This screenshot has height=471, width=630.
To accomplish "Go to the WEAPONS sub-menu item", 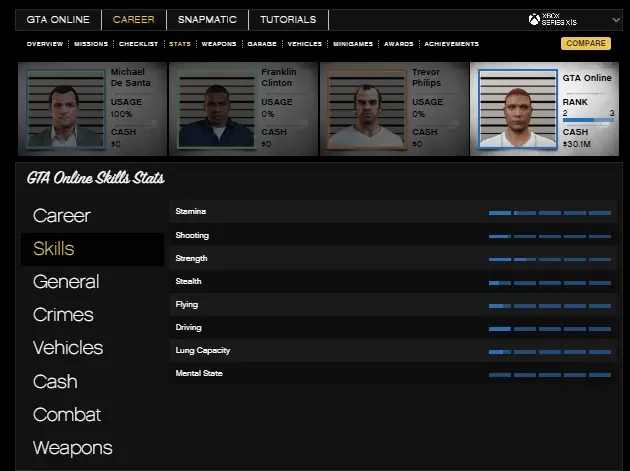I will click(x=219, y=44).
